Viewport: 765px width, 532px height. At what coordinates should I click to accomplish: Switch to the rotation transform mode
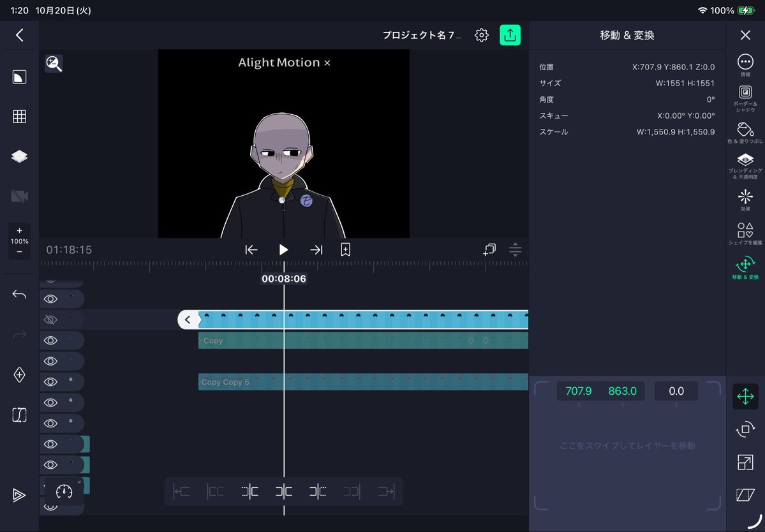(745, 429)
